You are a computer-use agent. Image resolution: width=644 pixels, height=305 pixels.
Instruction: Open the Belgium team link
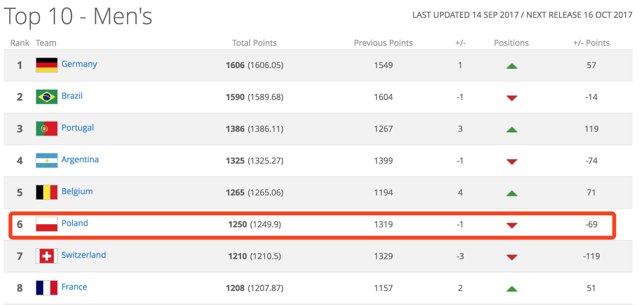[77, 192]
